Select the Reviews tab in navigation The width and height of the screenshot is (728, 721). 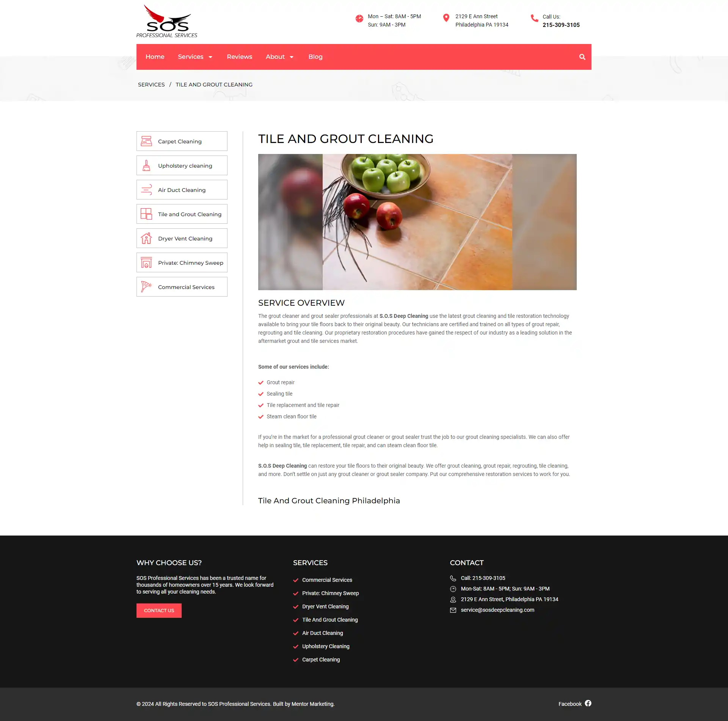pyautogui.click(x=240, y=56)
